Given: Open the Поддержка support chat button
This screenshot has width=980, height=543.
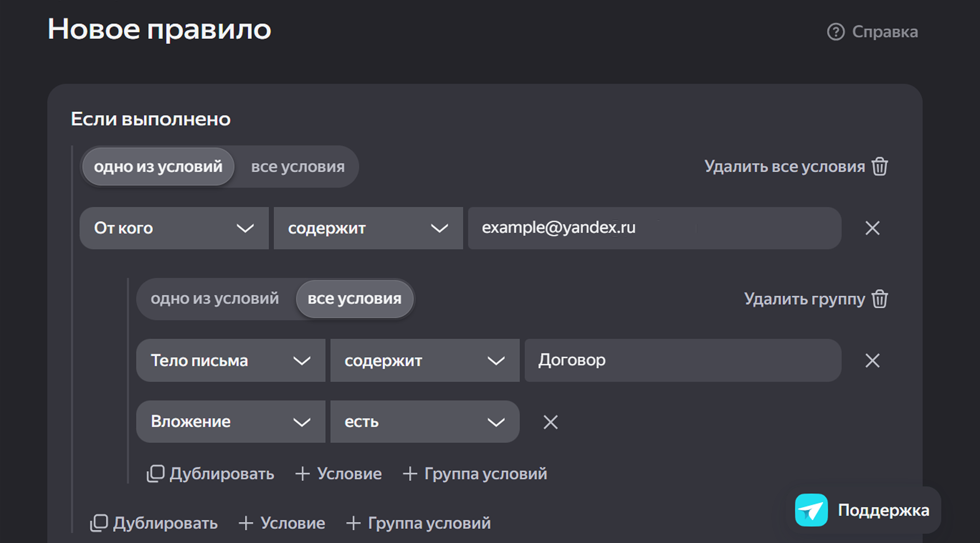Looking at the screenshot, I should [x=863, y=510].
